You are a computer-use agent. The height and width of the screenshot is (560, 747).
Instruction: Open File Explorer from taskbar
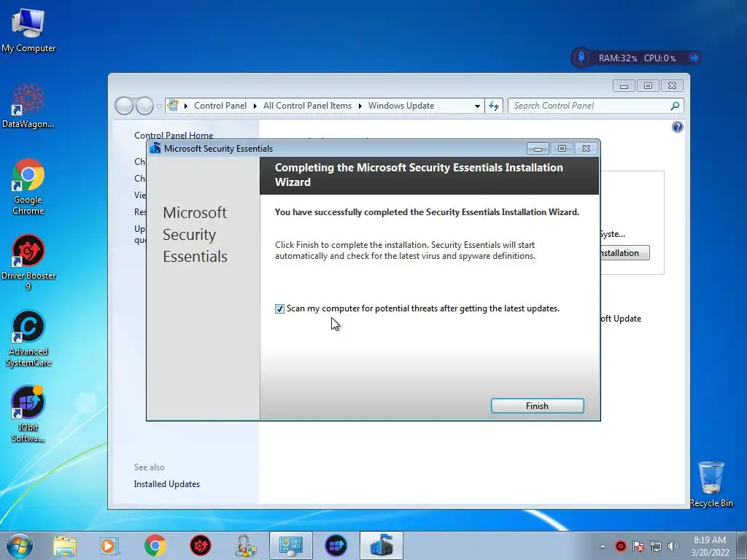click(x=65, y=545)
